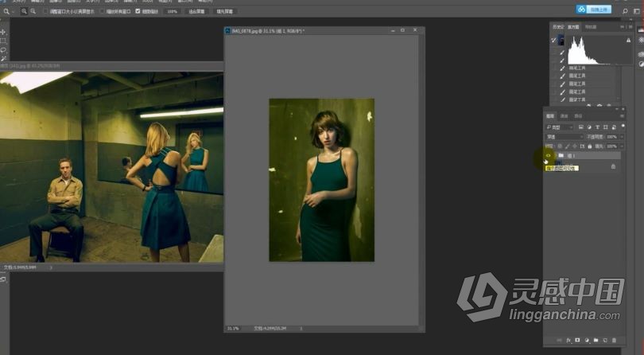This screenshot has width=644, height=355.
Task: Set history brush source at snapshot
Action: pos(553,41)
